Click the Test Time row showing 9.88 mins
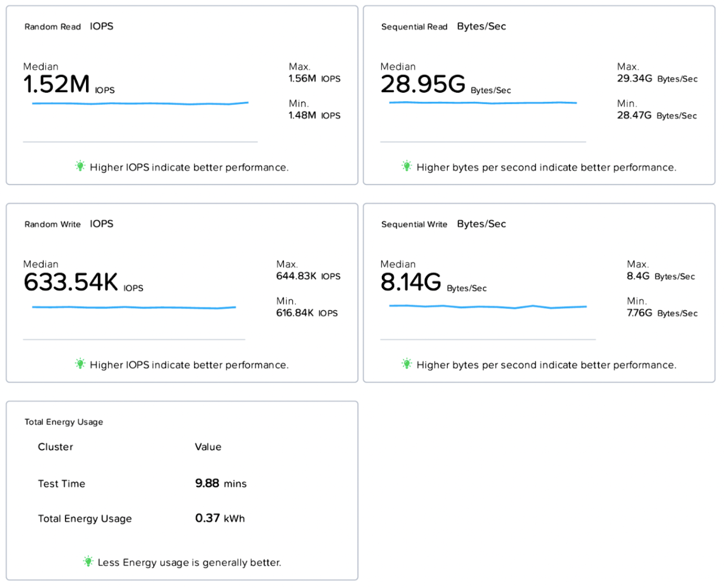The height and width of the screenshot is (588, 724). point(141,483)
